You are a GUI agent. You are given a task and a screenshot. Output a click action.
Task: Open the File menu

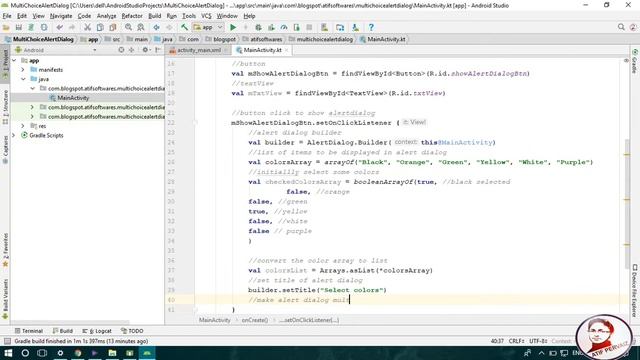click(7, 16)
